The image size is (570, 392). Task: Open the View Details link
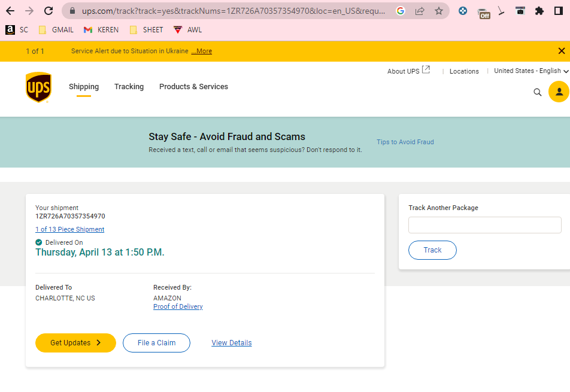tap(232, 343)
